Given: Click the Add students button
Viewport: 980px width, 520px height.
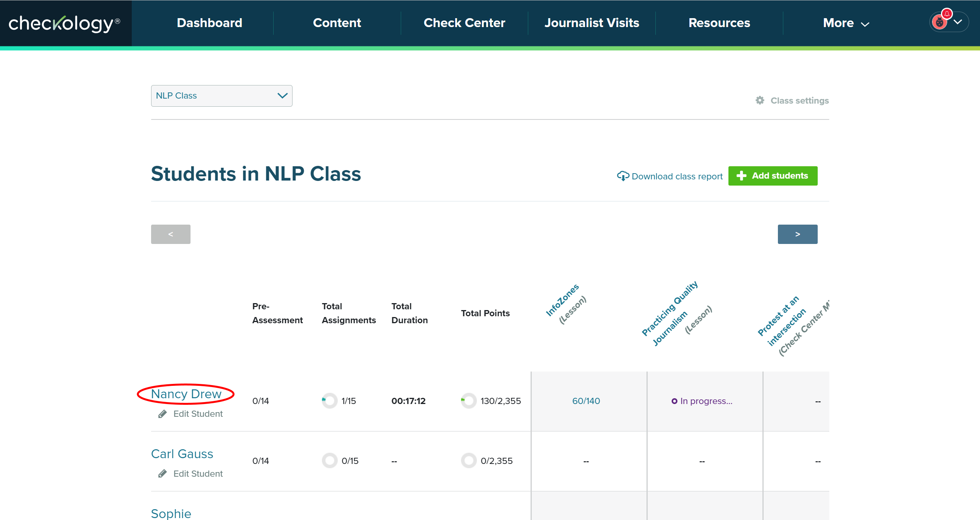Looking at the screenshot, I should [773, 176].
